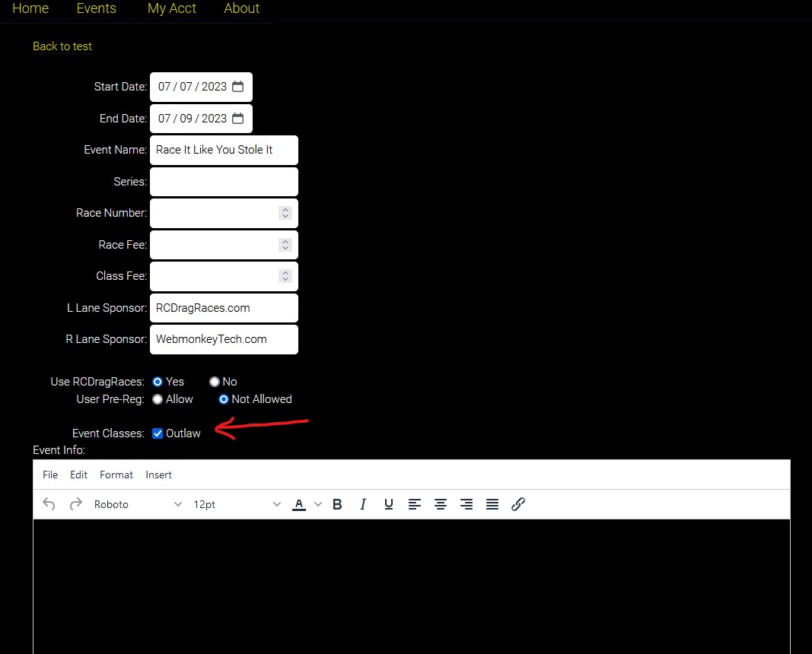This screenshot has height=654, width=812.
Task: Open the Roboto font family dropdown
Action: pos(137,504)
